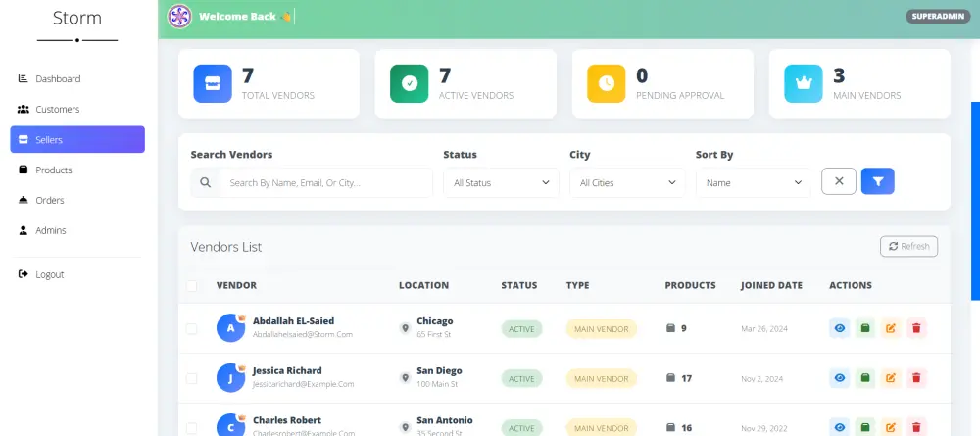Log out using sidebar Logout
Image resolution: width=980 pixels, height=436 pixels.
pos(77,274)
